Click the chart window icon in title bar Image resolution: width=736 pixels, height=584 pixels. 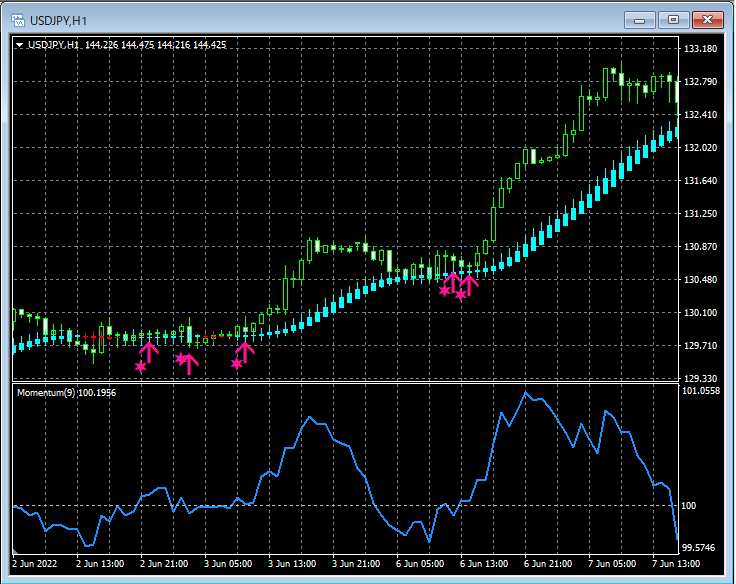19,19
